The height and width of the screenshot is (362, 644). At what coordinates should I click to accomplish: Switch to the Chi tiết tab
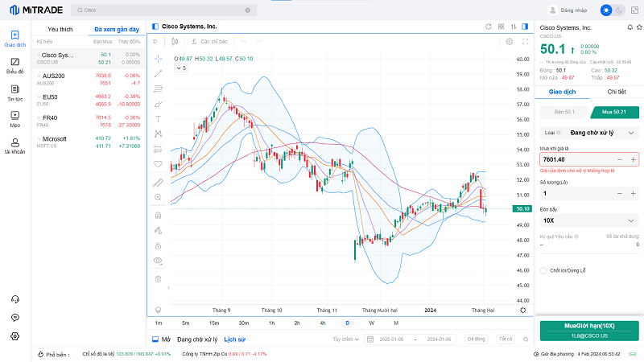[x=616, y=93]
